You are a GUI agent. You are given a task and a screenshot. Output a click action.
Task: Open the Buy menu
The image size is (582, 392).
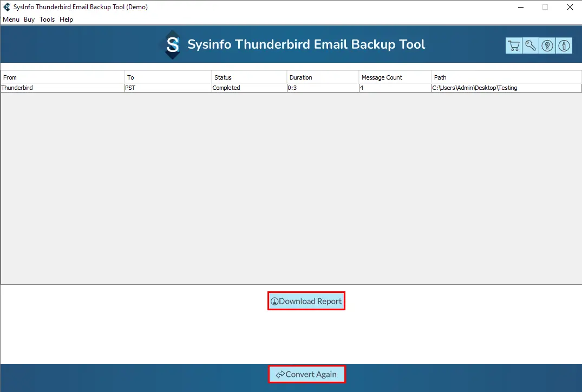pyautogui.click(x=29, y=19)
